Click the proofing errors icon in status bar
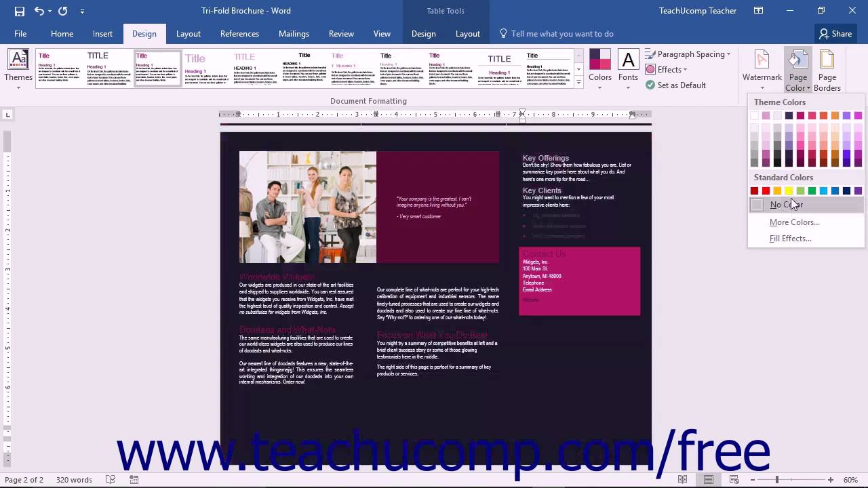Screen dimensions: 868x488 click(x=111, y=480)
